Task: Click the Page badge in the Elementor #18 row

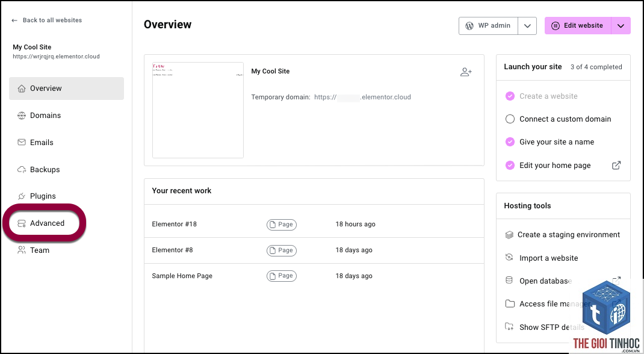Action: (282, 224)
